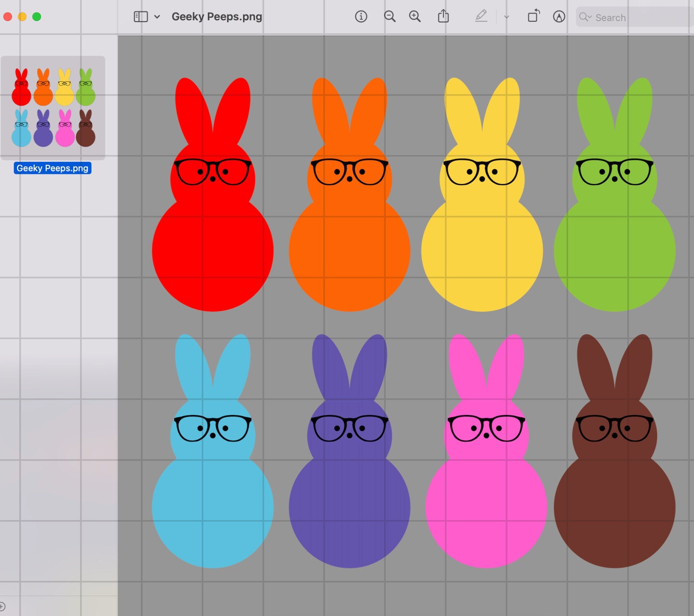Open the Share sheet icon
Image resolution: width=694 pixels, height=616 pixels.
click(x=443, y=16)
